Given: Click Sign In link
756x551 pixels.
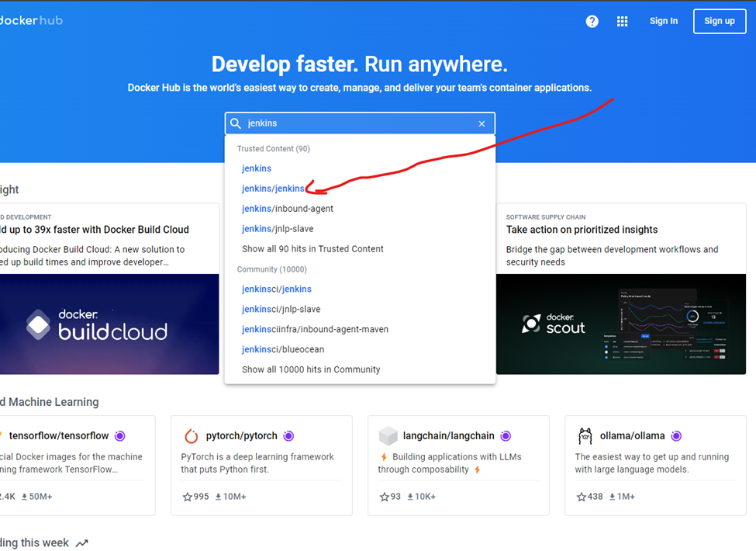Looking at the screenshot, I should (664, 21).
